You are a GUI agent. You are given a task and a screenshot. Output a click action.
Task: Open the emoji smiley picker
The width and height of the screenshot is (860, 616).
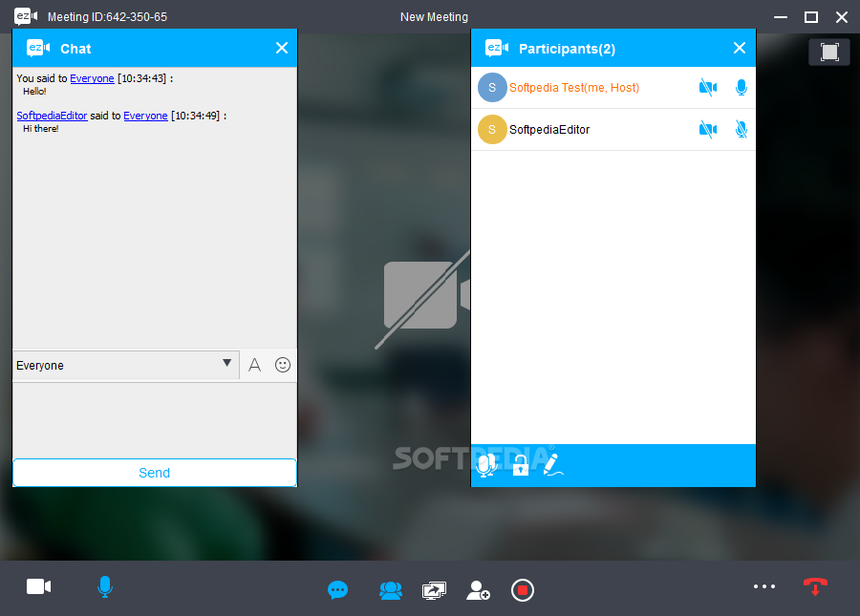tap(283, 365)
